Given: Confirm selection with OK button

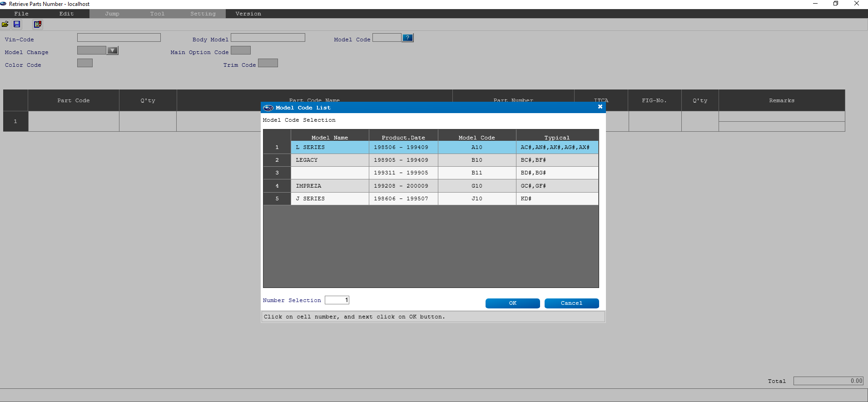Looking at the screenshot, I should (x=513, y=303).
